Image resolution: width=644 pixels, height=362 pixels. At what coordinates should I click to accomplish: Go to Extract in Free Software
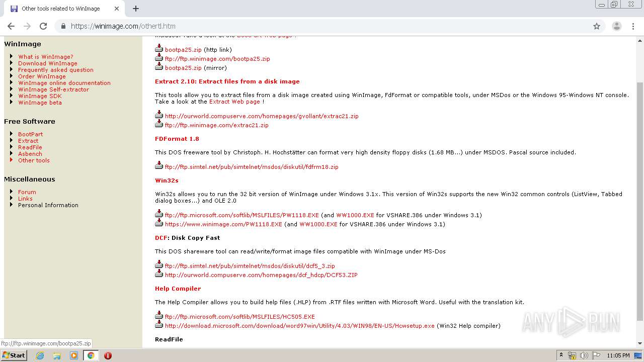28,141
